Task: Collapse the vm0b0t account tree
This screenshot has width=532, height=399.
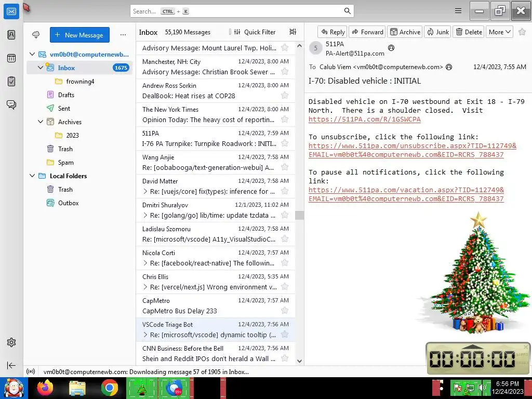Action: (x=32, y=54)
